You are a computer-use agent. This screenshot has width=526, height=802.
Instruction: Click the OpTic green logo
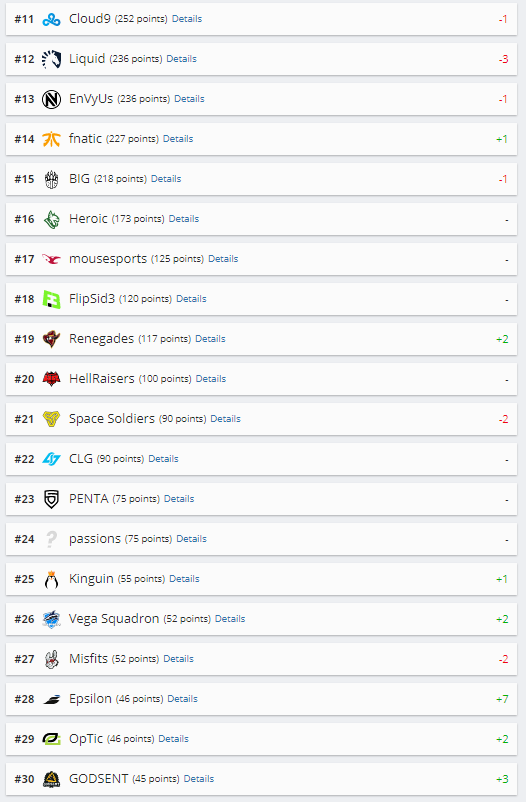click(x=51, y=739)
